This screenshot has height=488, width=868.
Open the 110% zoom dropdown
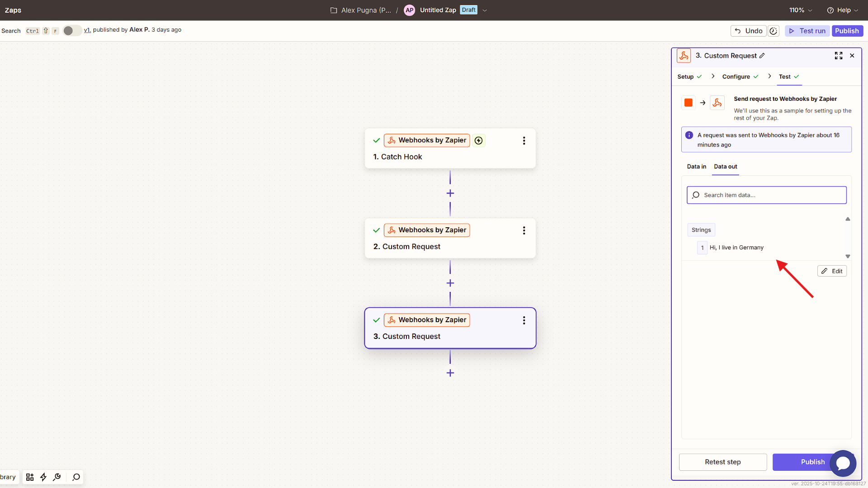click(x=800, y=9)
